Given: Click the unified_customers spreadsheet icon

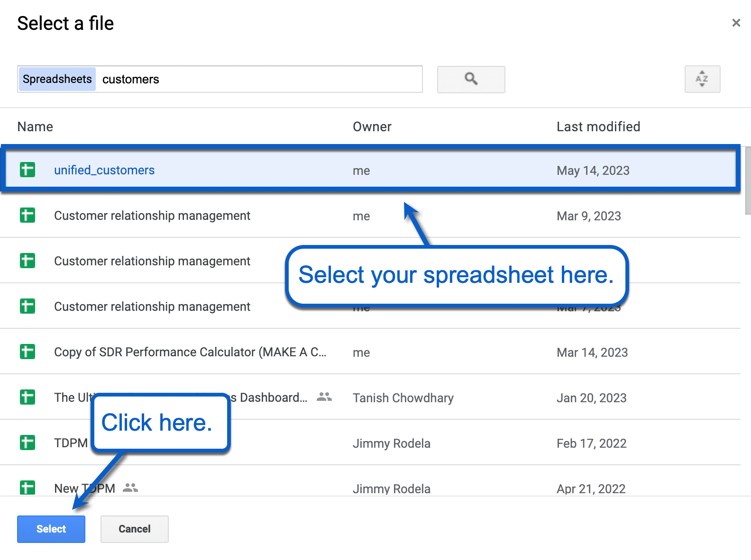Looking at the screenshot, I should click(27, 170).
